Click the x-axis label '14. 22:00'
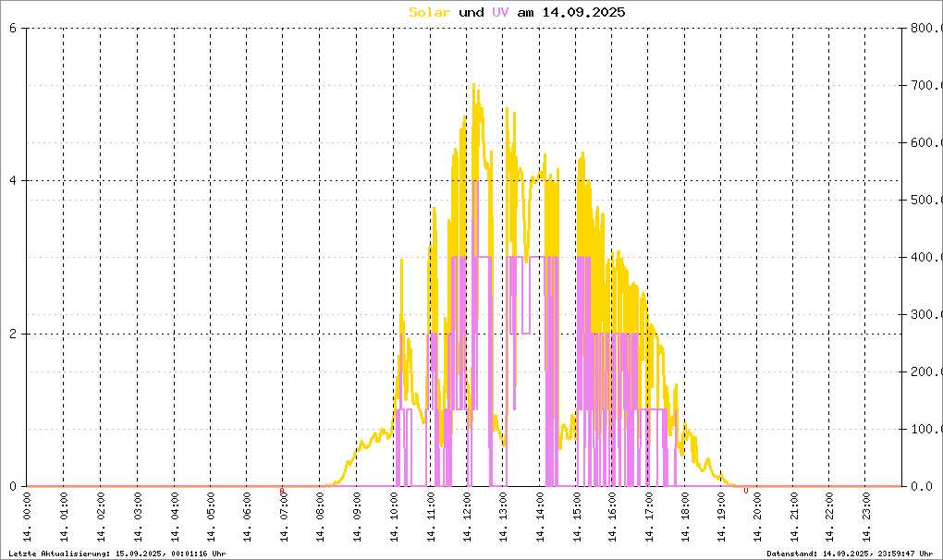 click(829, 517)
